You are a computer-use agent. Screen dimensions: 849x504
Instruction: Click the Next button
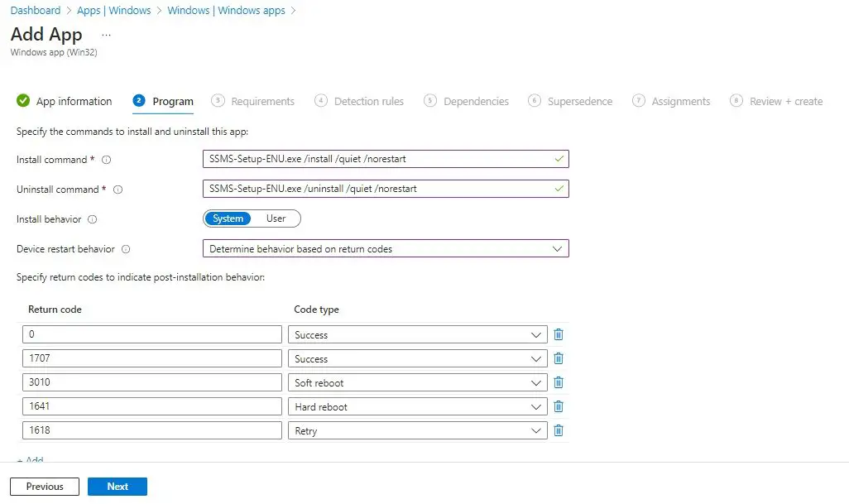[117, 487]
